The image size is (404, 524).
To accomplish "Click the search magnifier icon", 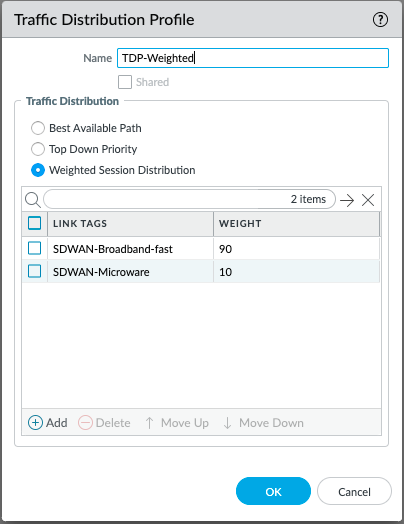I will (32, 200).
